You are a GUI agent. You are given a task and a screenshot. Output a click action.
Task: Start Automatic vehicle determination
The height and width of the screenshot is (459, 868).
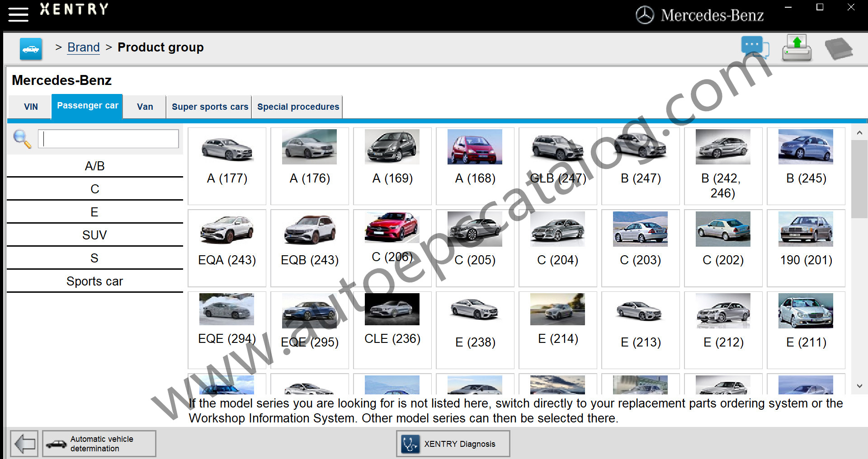tap(99, 444)
